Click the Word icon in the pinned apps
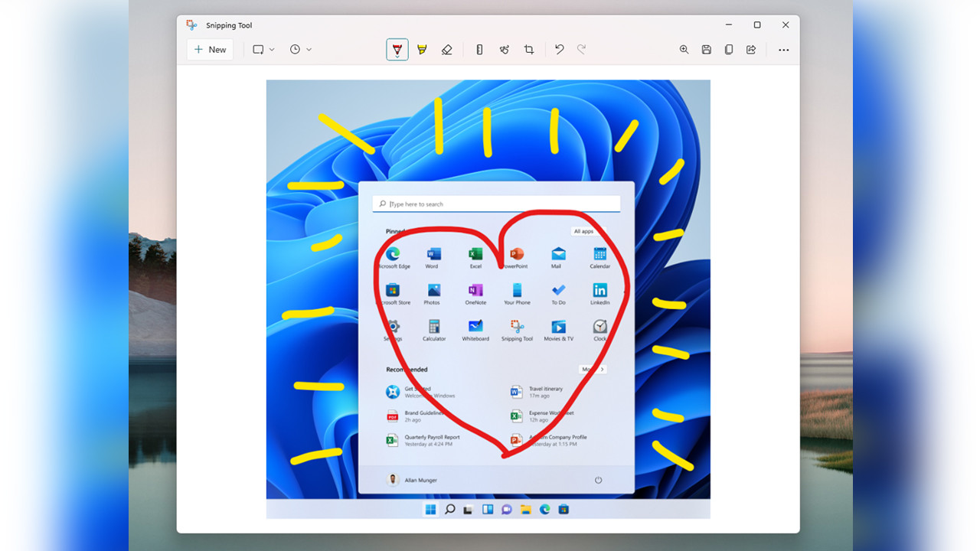This screenshot has width=980, height=551. 432,253
